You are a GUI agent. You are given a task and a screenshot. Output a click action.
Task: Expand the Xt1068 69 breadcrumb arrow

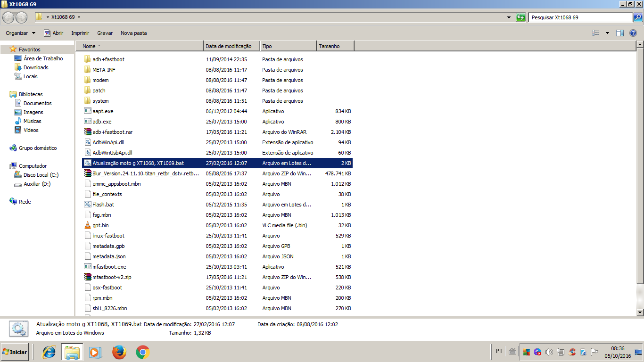(79, 17)
